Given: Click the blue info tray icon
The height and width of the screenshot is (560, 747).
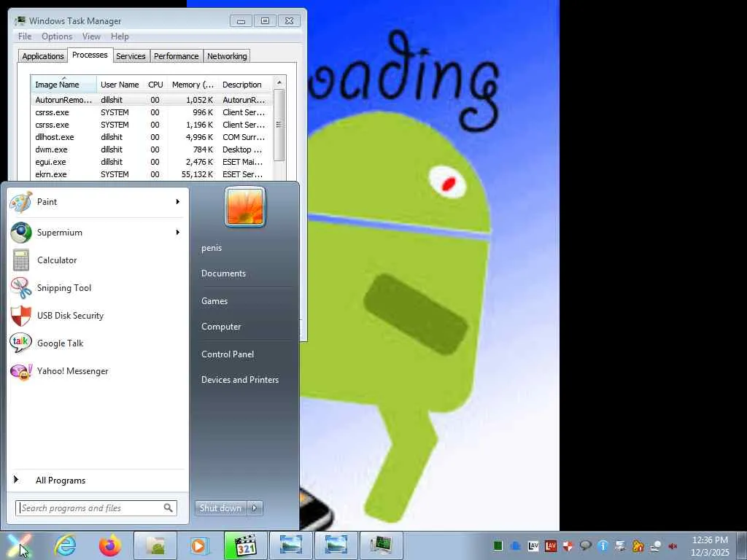Looking at the screenshot, I should point(603,545).
